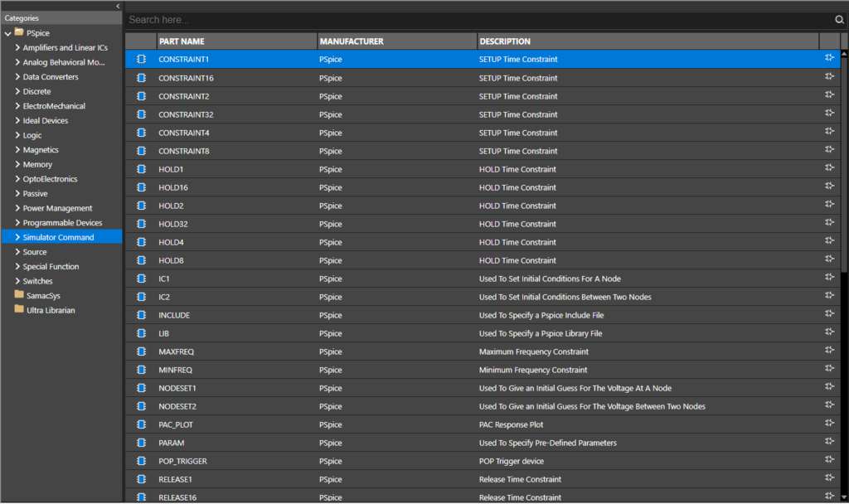Select the Ideal Devices category
The height and width of the screenshot is (504, 849).
[x=46, y=121]
